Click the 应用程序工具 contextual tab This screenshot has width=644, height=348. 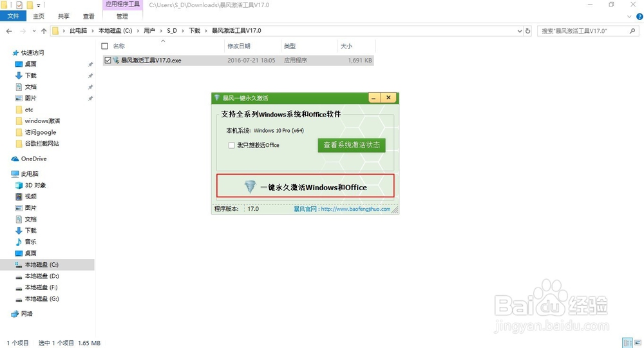coord(122,5)
